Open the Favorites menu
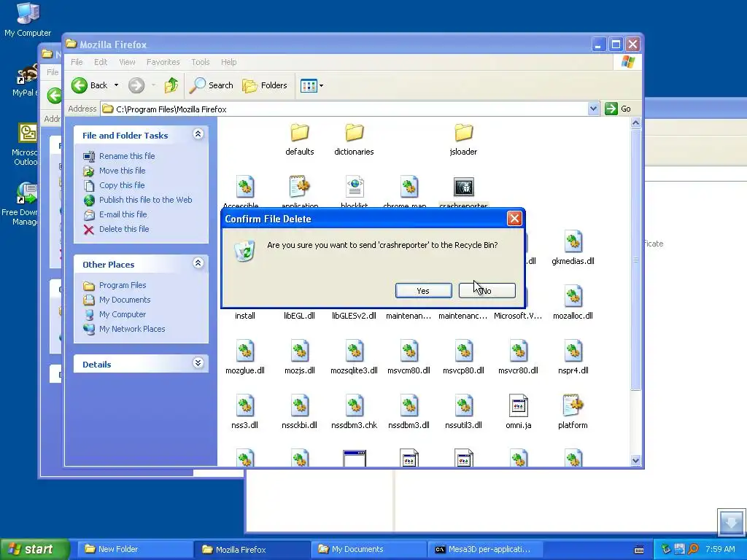This screenshot has width=747, height=560. pos(163,62)
